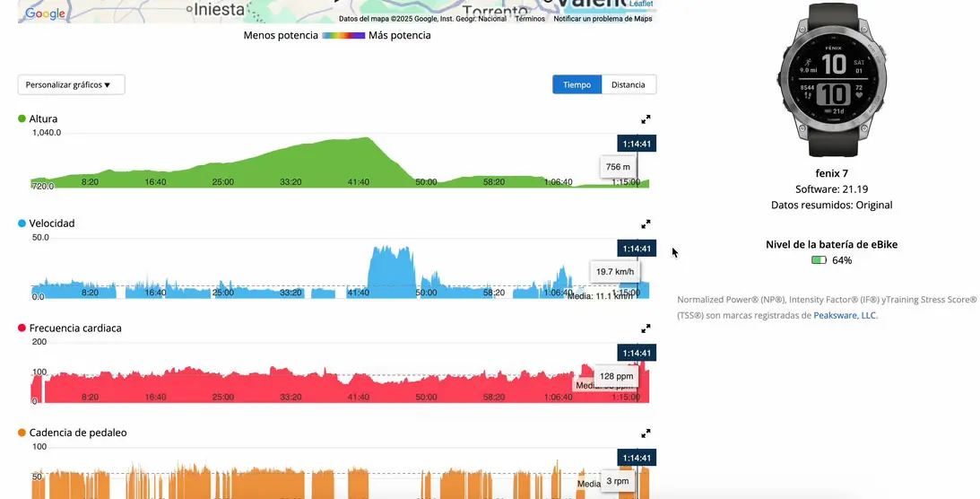This screenshot has width=980, height=499.
Task: Click the 1:14:41 marker on Velocidad chart
Action: [x=637, y=249]
